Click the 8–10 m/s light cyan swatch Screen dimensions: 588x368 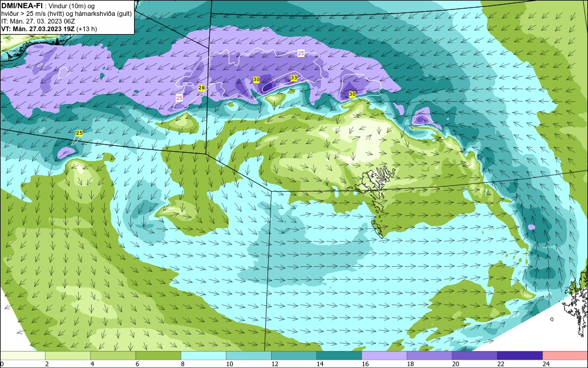pos(203,355)
